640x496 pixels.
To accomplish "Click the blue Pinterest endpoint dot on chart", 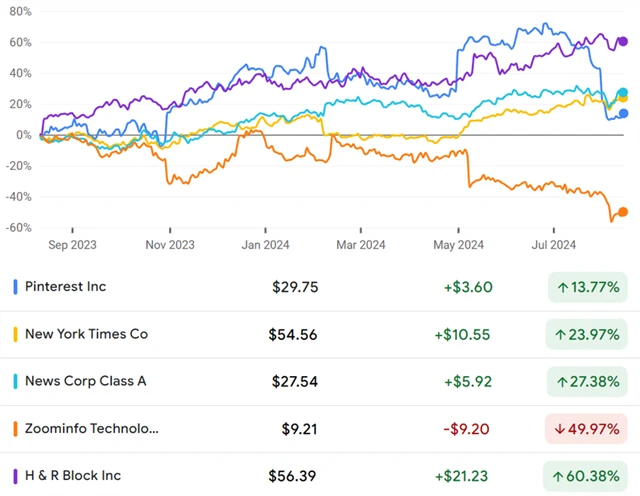I will point(623,114).
